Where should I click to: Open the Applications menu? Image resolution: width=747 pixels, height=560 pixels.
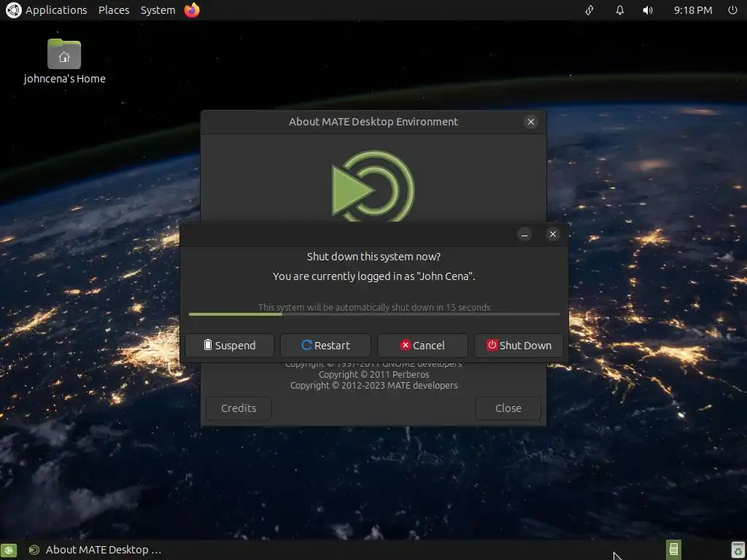tap(55, 10)
